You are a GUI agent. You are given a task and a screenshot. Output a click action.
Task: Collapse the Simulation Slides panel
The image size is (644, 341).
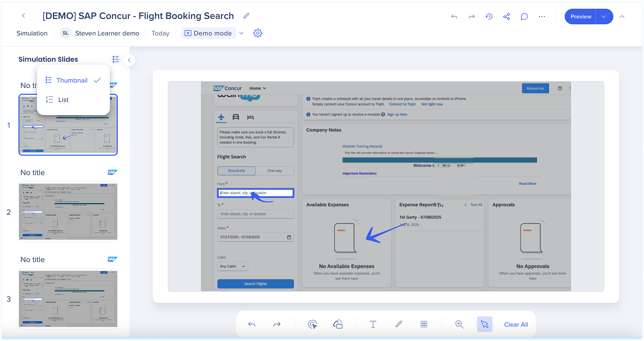tap(129, 60)
